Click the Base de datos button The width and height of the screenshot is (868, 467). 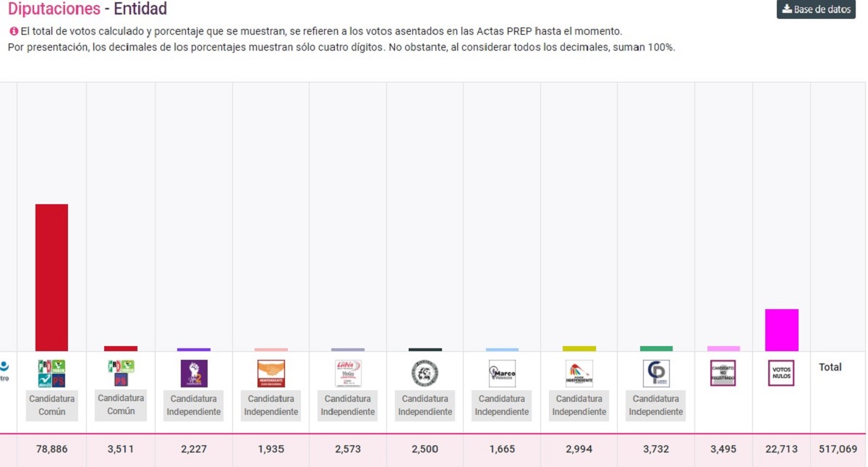click(815, 10)
